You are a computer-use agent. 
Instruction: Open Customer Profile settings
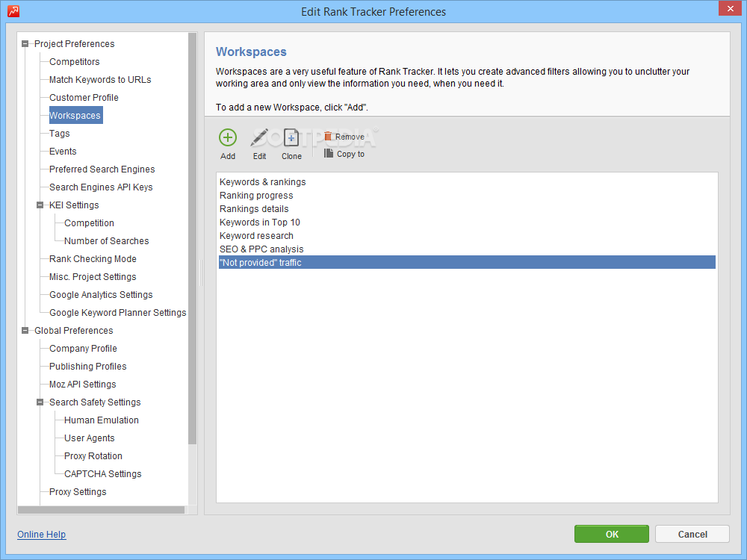coord(84,98)
